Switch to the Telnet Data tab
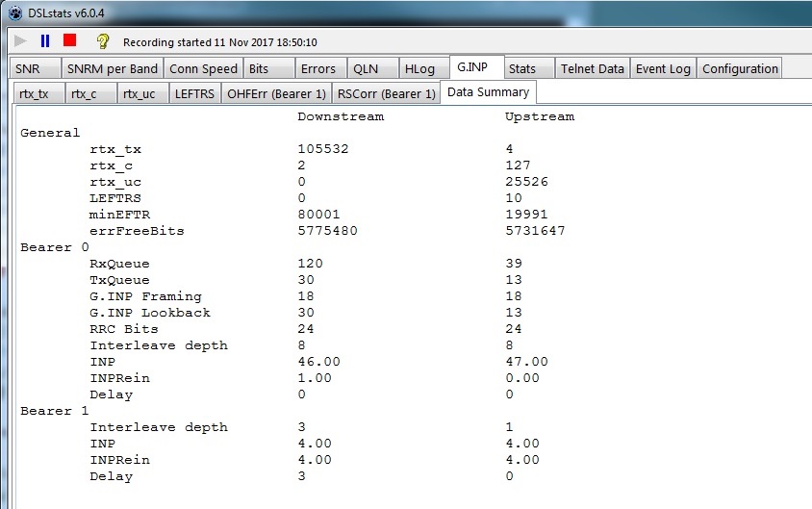This screenshot has height=509, width=812. coord(592,68)
